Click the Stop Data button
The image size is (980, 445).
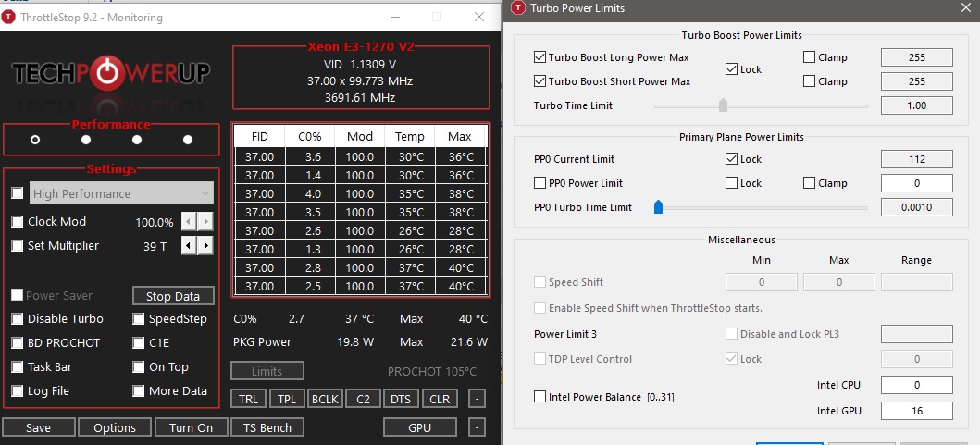(173, 296)
